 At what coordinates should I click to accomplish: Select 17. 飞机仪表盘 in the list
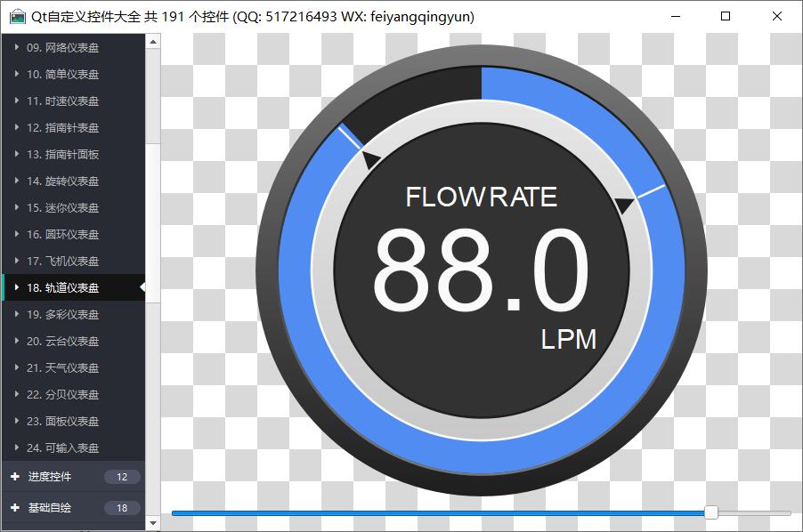point(62,261)
